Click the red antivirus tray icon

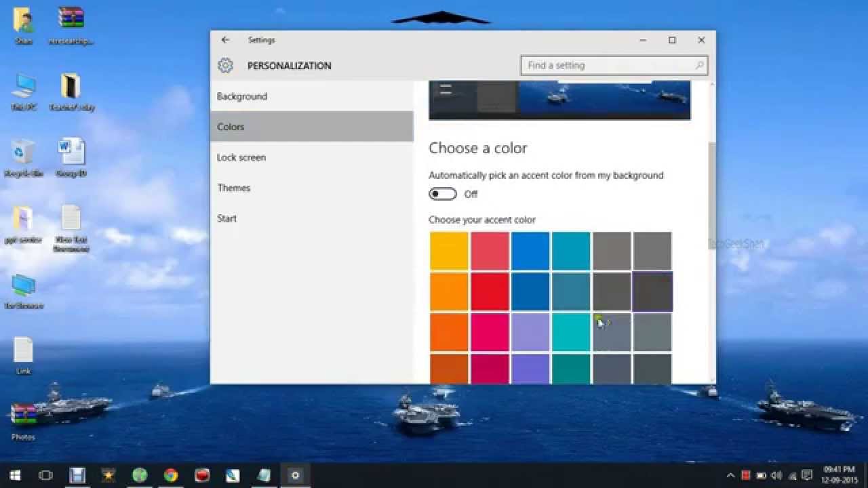pyautogui.click(x=746, y=475)
